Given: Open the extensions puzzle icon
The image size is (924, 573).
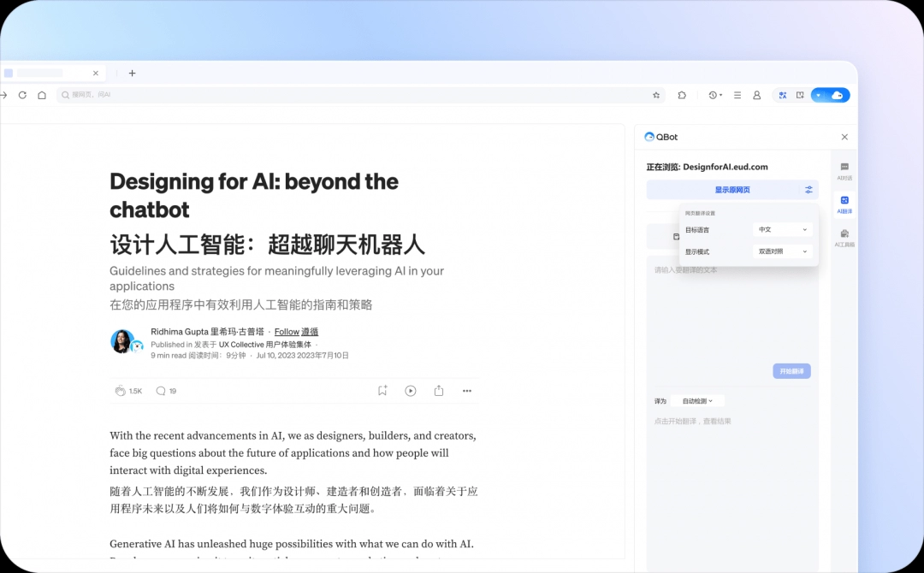Looking at the screenshot, I should (x=682, y=95).
